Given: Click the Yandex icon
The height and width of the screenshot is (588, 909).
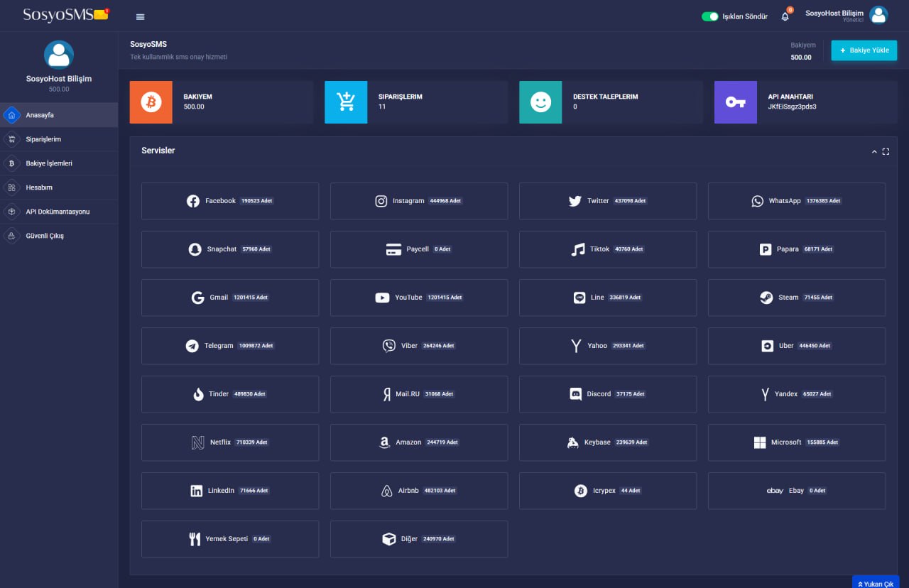Looking at the screenshot, I should (765, 394).
